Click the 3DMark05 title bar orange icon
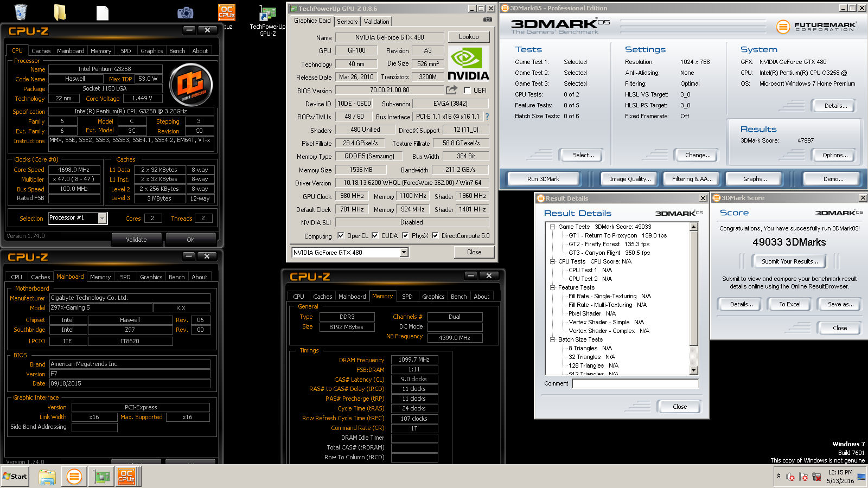Screen dimensions: 868x488 505,8
